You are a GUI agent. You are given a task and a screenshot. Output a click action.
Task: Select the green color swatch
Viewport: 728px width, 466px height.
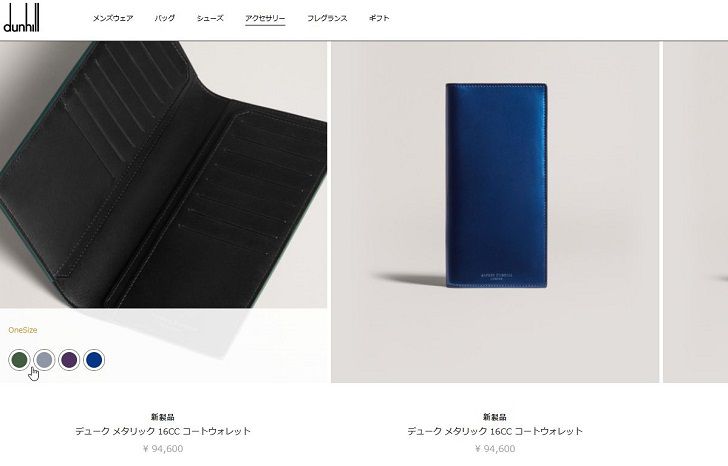click(x=20, y=360)
